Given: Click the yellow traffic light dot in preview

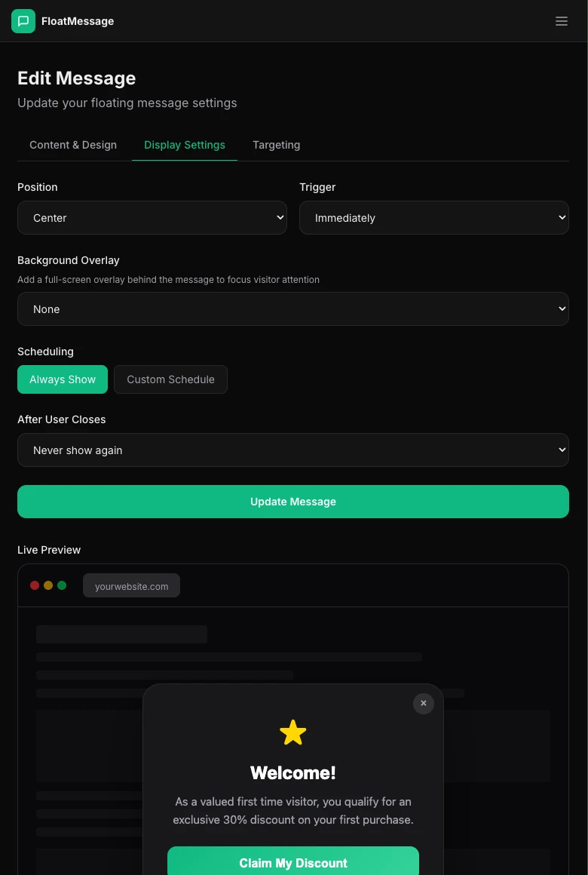Looking at the screenshot, I should 48,585.
